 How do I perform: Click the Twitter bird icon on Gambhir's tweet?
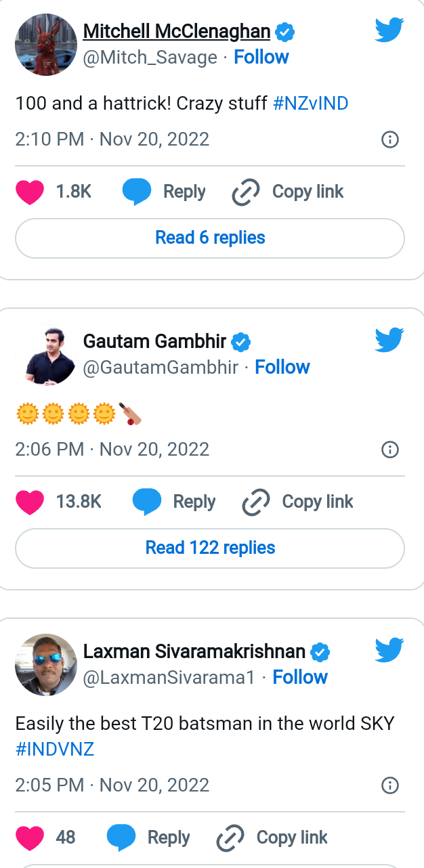389,340
